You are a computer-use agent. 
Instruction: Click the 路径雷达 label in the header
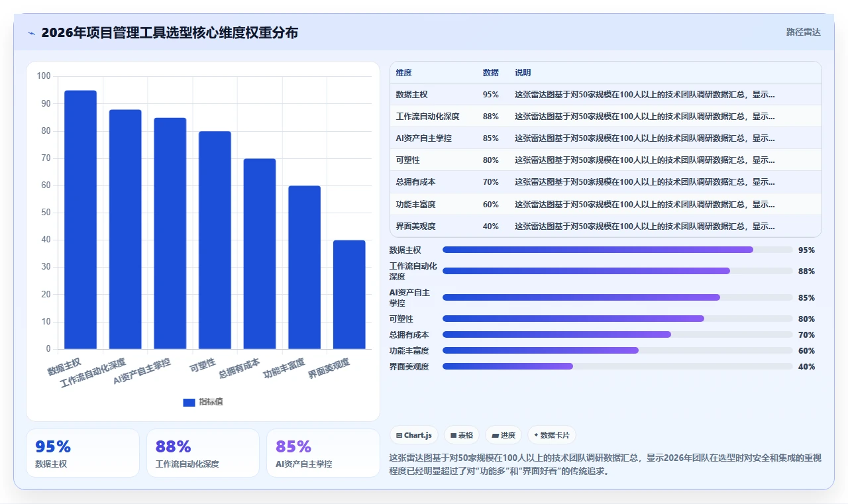click(x=804, y=32)
